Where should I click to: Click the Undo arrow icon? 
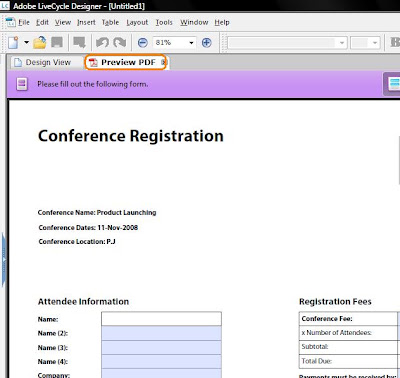pos(102,43)
